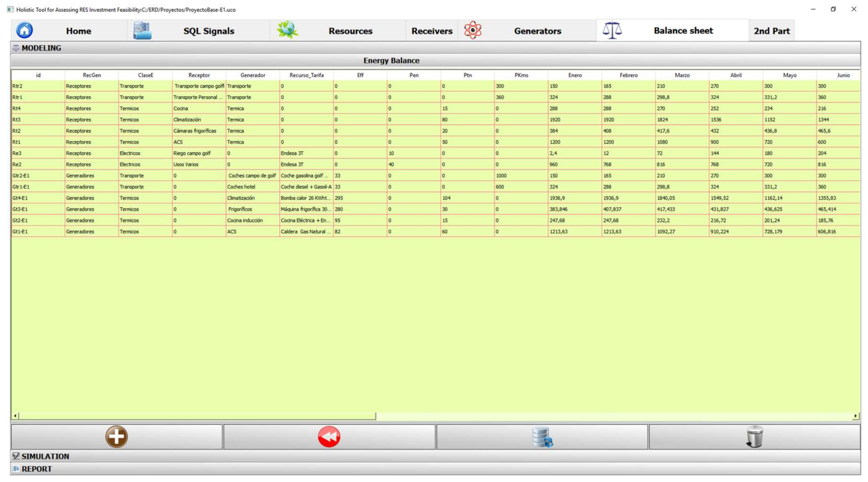Click the Resources green globe icon
Screen dimensions: 868x482
tap(287, 30)
